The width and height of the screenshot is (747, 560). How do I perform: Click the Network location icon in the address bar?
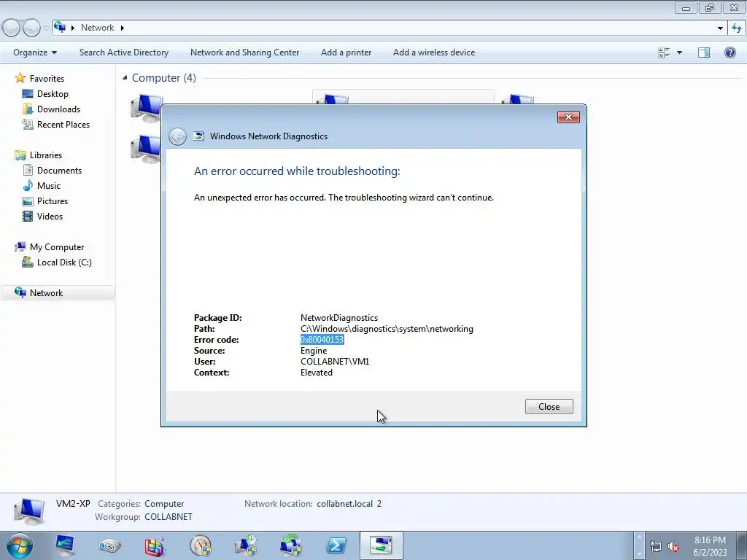(60, 28)
